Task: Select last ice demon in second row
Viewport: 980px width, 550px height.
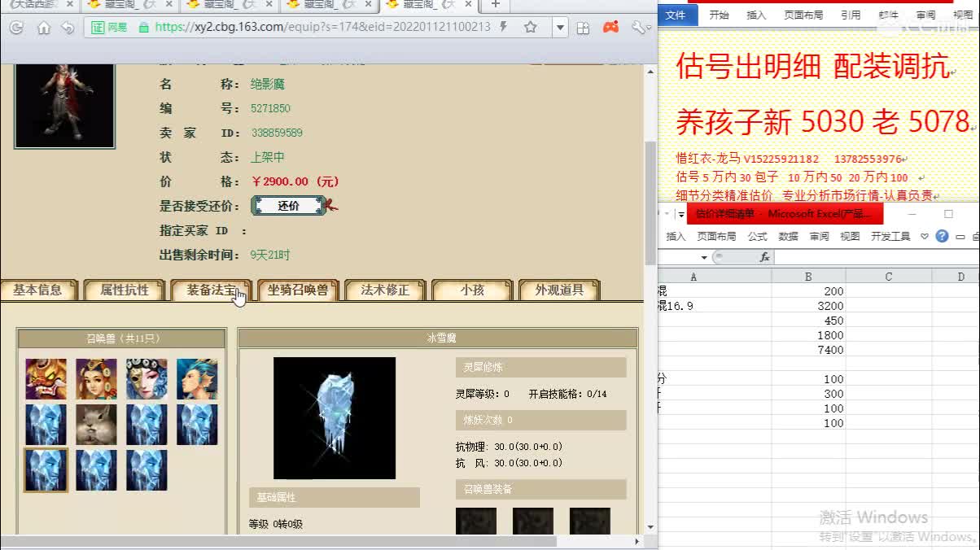Action: 197,425
